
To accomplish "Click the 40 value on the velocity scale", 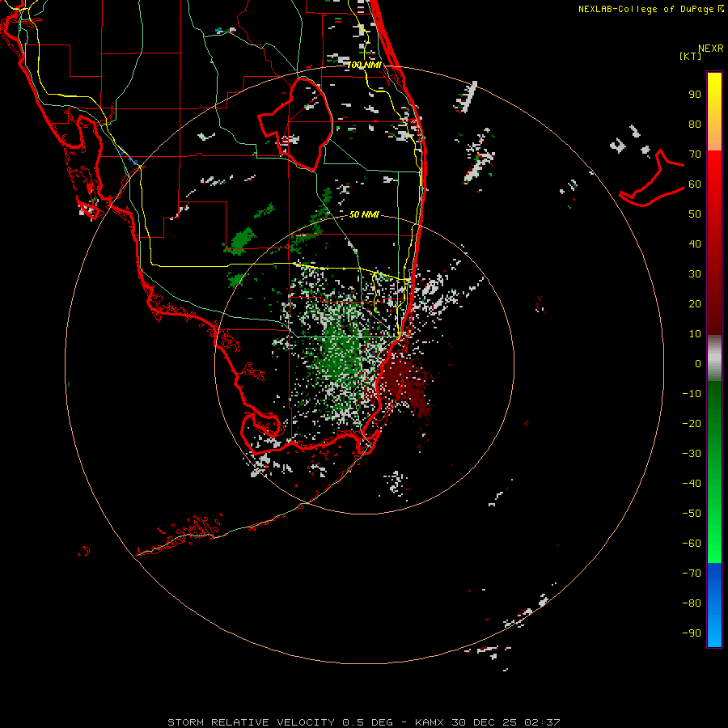I will [695, 244].
